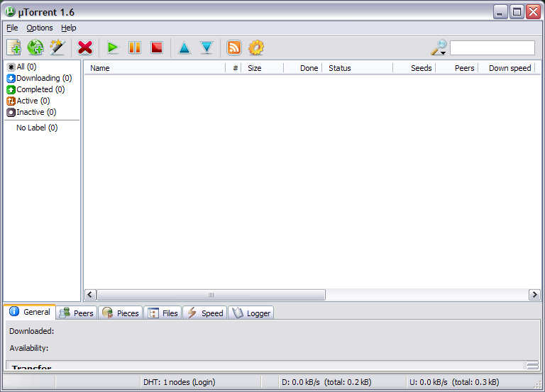Switch to the Peers tab

[x=77, y=313]
